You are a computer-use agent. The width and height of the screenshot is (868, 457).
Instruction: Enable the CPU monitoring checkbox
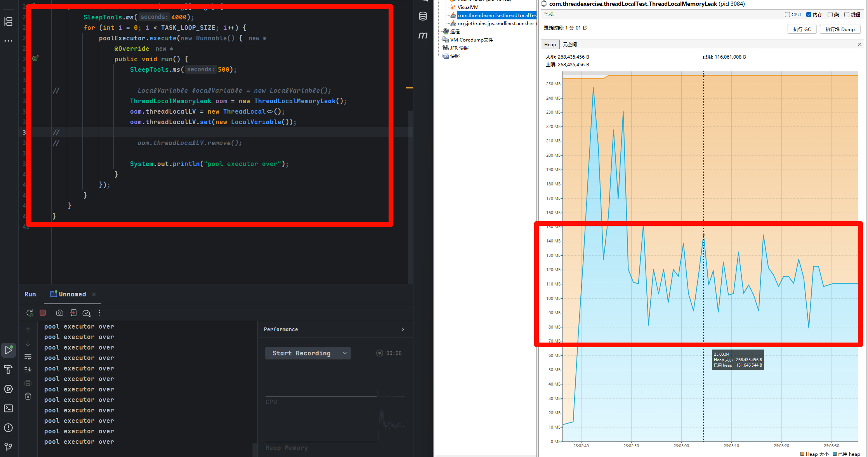(787, 15)
